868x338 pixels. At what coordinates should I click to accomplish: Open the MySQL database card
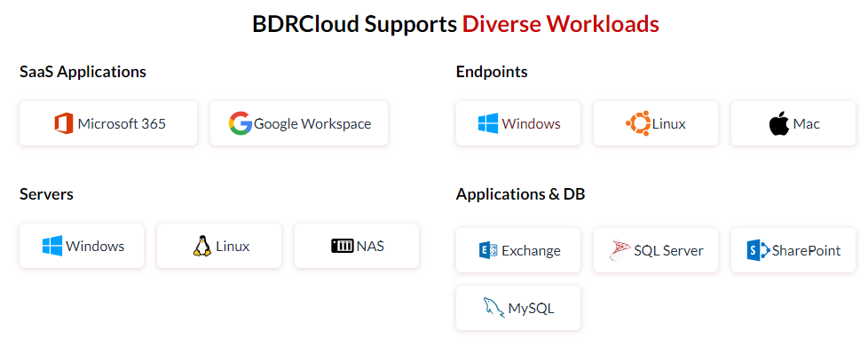pyautogui.click(x=518, y=308)
